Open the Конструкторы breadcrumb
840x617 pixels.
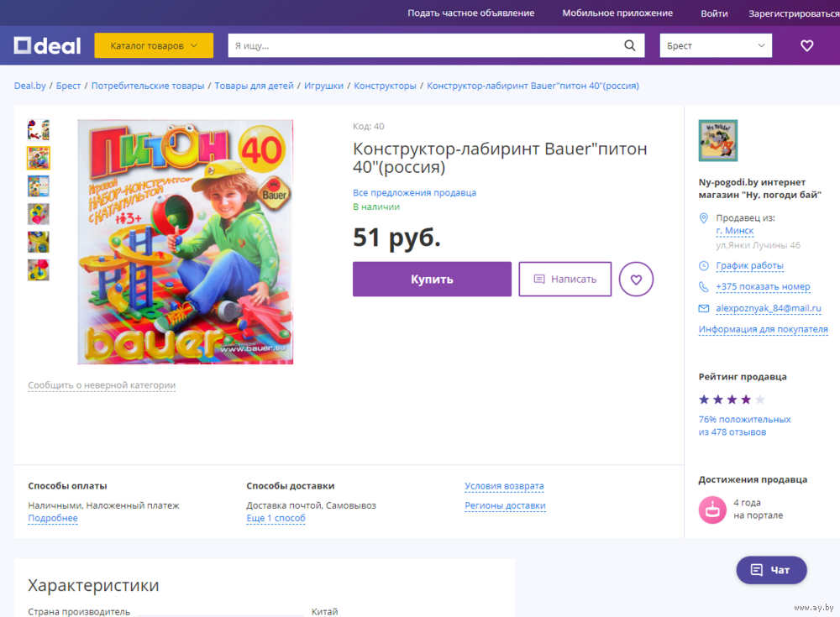click(x=386, y=86)
